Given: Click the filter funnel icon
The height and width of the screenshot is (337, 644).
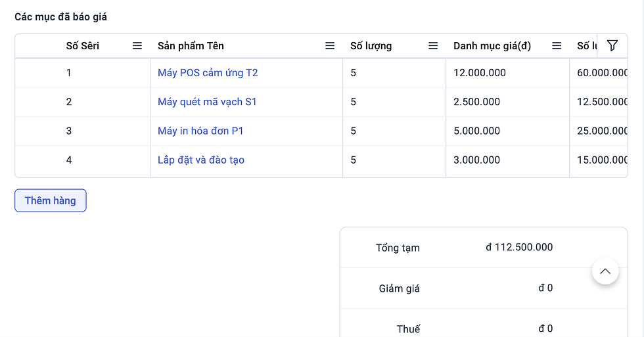Looking at the screenshot, I should [612, 45].
